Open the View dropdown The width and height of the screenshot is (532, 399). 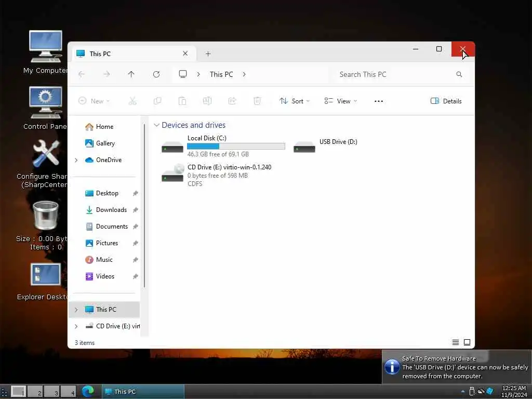tap(341, 101)
